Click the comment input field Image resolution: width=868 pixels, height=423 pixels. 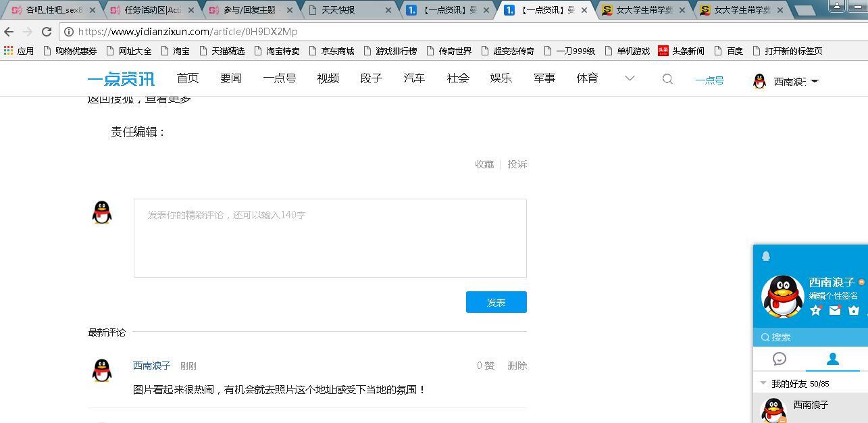click(330, 238)
